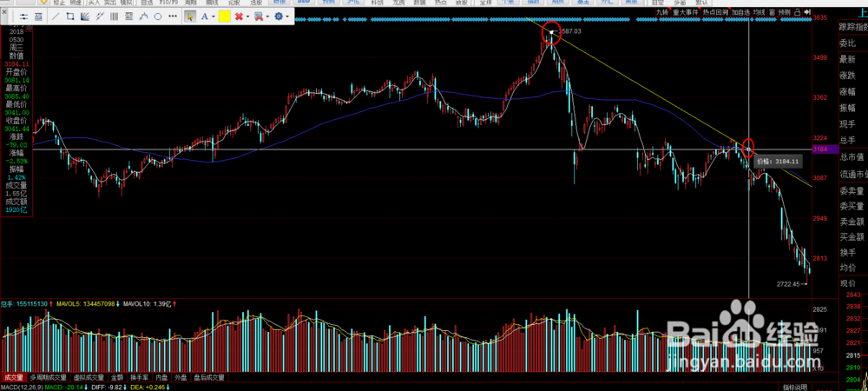Screen dimensions: 868x391
Task: Click the 3587.03 high price label
Action: click(x=570, y=31)
